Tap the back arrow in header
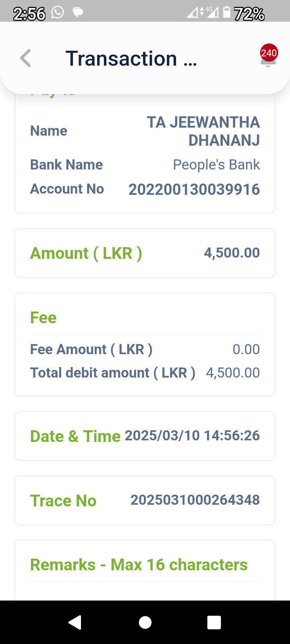290x644 pixels. tap(25, 58)
